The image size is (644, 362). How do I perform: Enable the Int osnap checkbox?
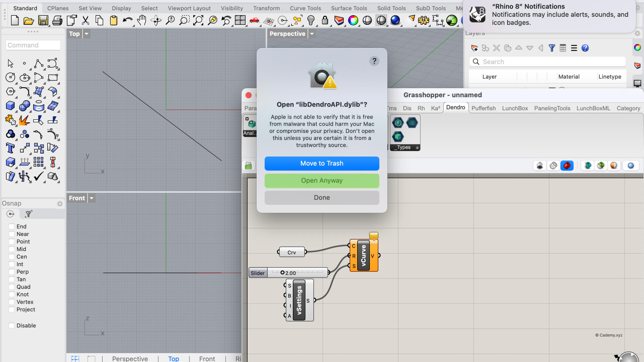click(x=11, y=264)
